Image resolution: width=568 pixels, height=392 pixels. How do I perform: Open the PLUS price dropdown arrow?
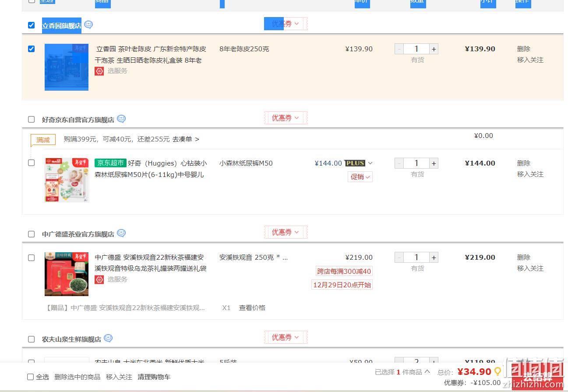(370, 163)
